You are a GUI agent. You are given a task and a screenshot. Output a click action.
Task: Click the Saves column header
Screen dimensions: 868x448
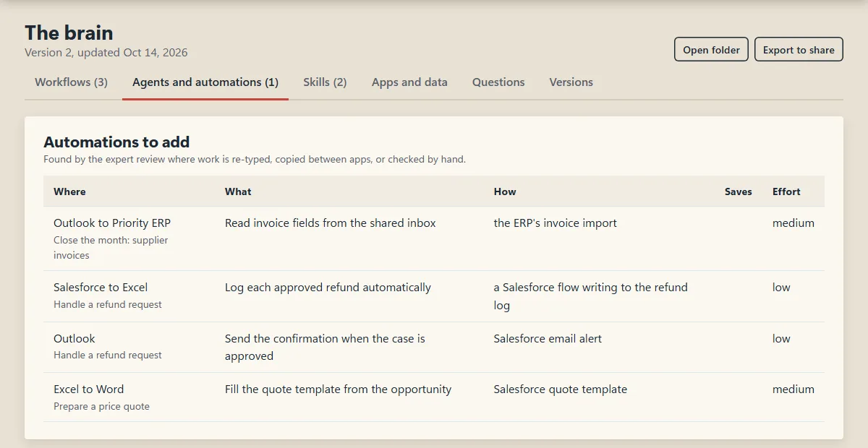(x=739, y=191)
